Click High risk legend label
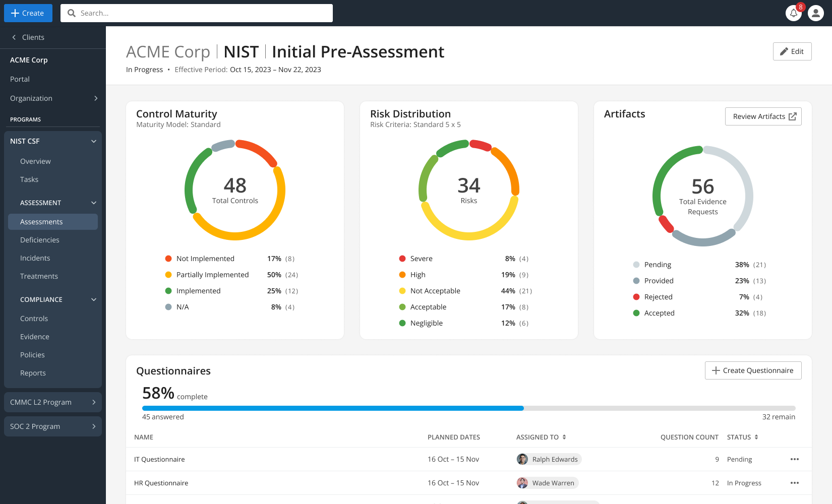 (418, 275)
